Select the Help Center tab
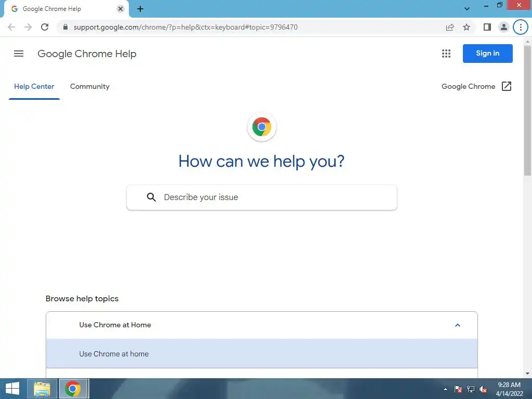Viewport: 532px width, 399px height. tap(34, 87)
